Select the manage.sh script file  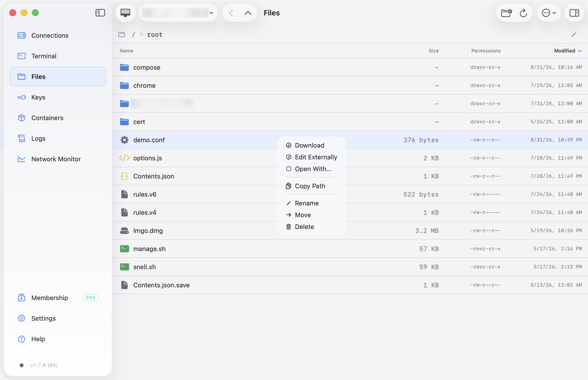[350, 249]
